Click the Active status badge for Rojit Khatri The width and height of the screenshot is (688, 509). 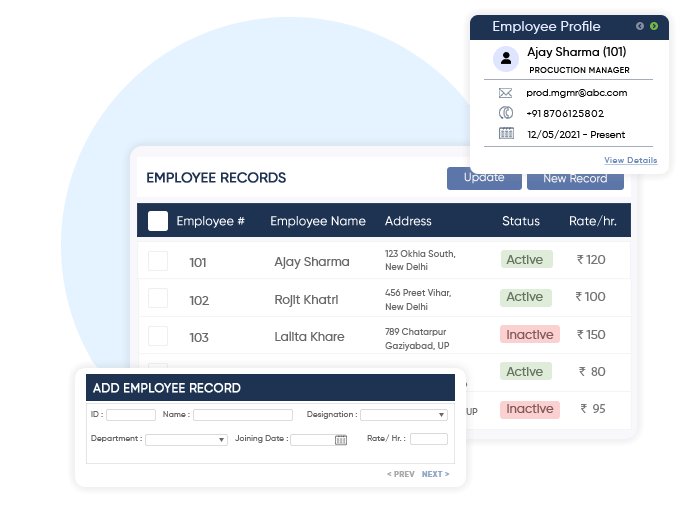[x=526, y=297]
